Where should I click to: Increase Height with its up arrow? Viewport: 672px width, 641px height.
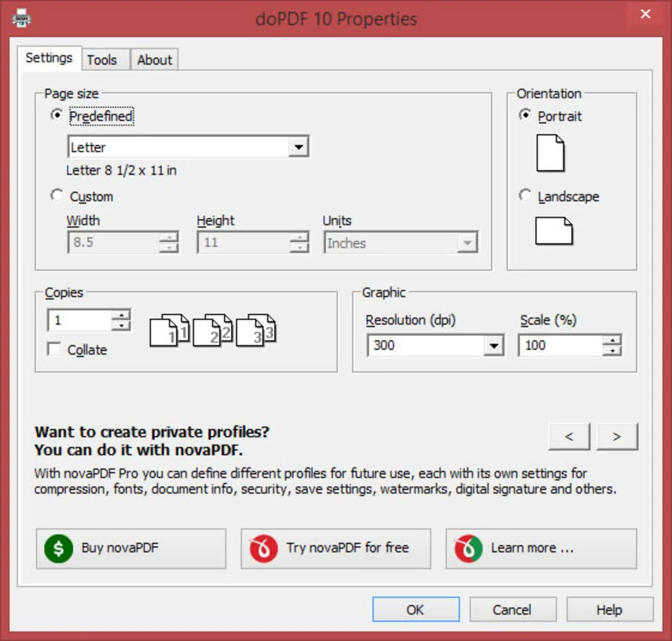[x=299, y=237]
